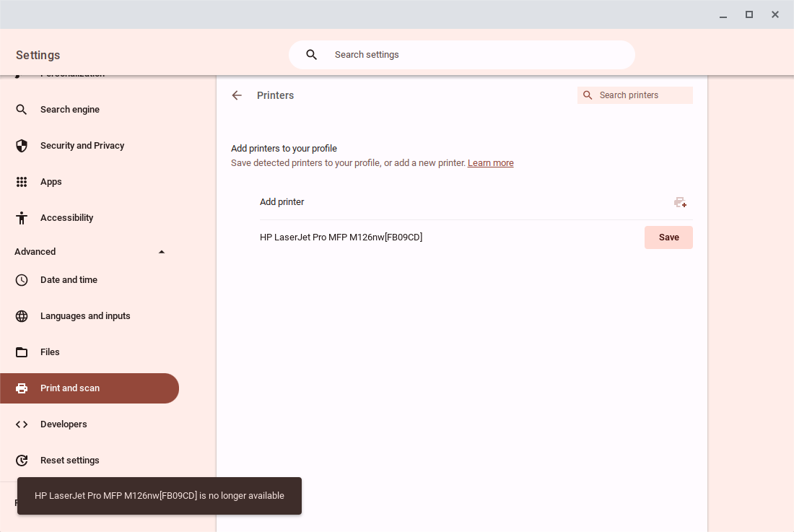Screen dimensions: 794x532
Task: Select Date and time
Action: (x=90, y=280)
